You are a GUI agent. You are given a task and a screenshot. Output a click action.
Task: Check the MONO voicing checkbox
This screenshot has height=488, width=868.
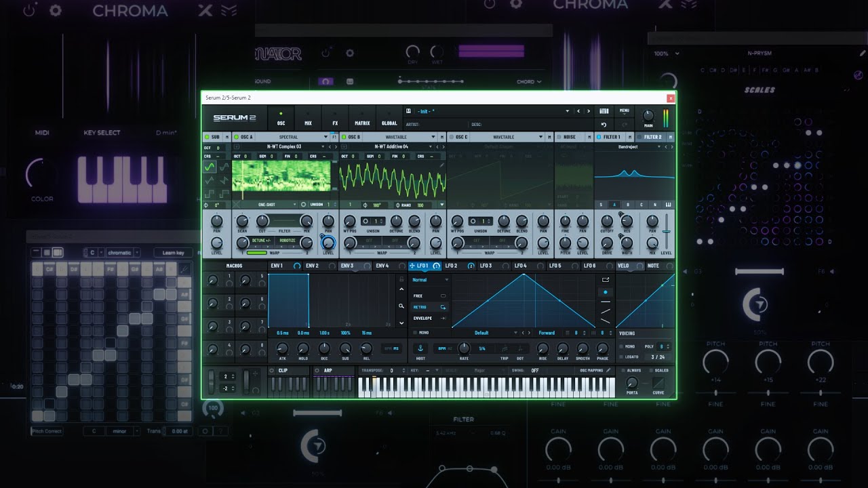[x=621, y=346]
